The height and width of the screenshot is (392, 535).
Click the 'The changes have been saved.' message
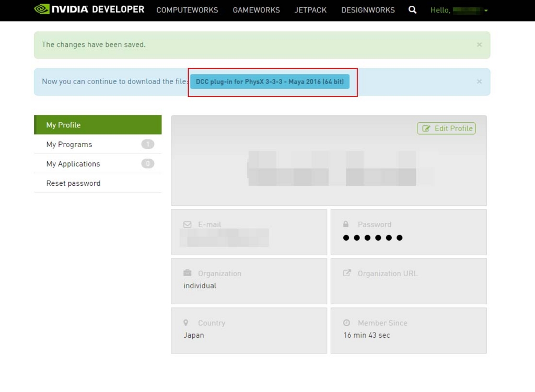[x=94, y=45]
